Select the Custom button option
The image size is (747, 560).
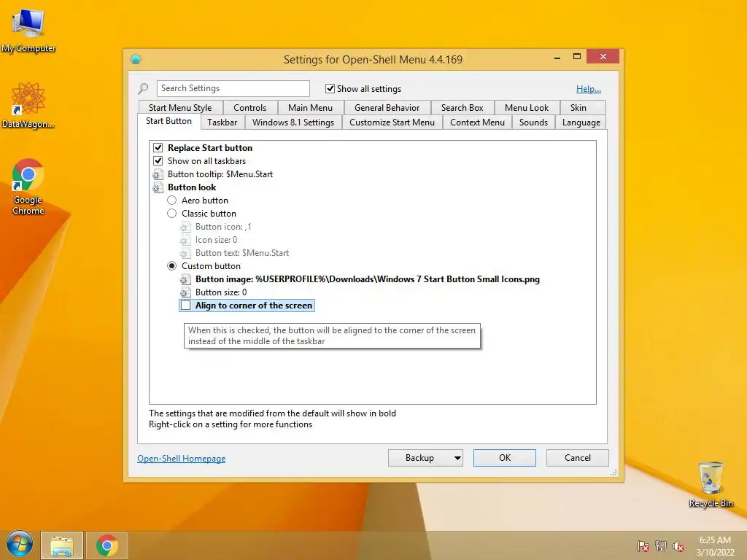[x=172, y=265]
